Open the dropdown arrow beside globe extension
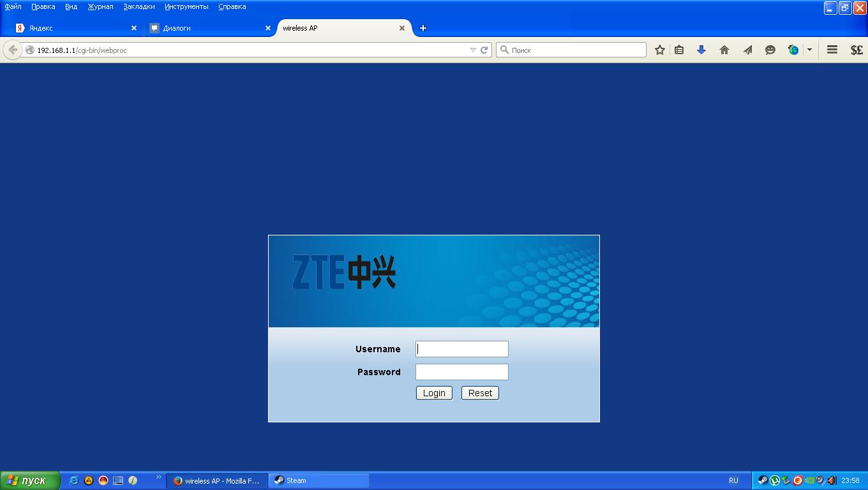The image size is (868, 490). coord(809,50)
